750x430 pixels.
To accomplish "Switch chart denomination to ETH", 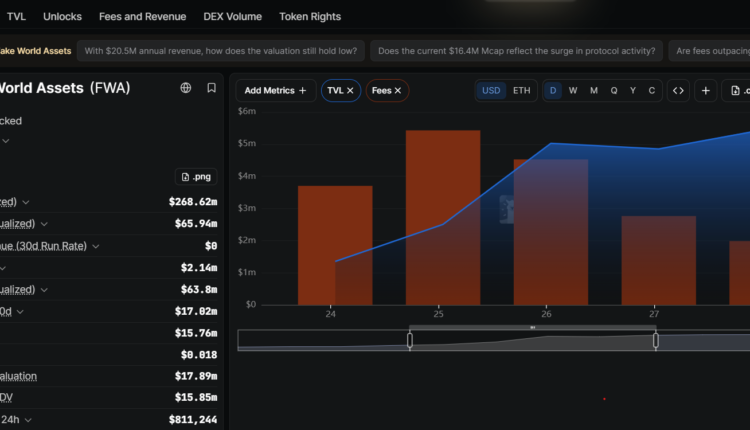I will [521, 90].
